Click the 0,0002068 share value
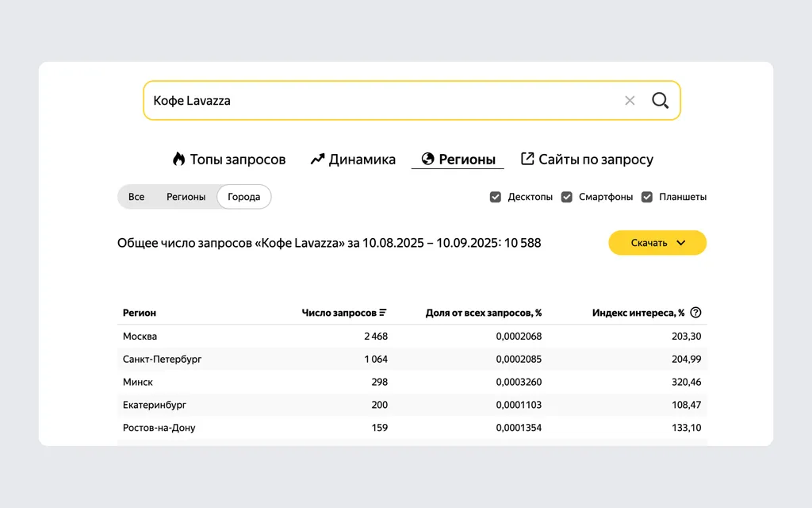Image resolution: width=812 pixels, height=508 pixels. 519,337
